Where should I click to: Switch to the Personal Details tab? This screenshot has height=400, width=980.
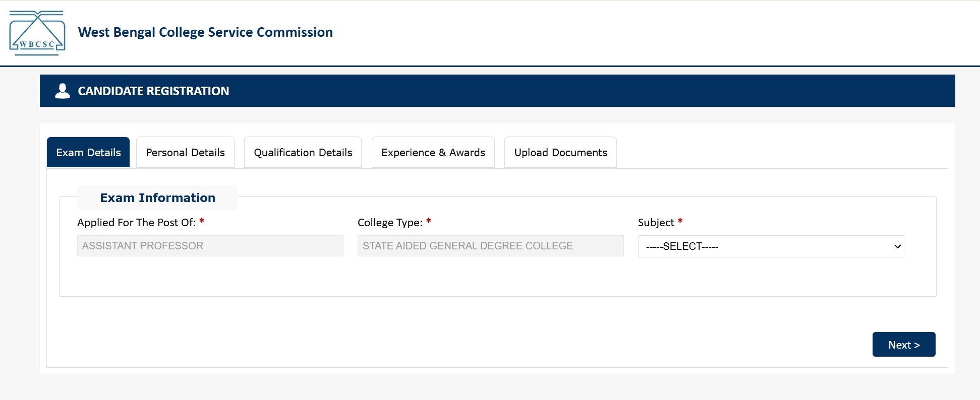click(x=185, y=152)
